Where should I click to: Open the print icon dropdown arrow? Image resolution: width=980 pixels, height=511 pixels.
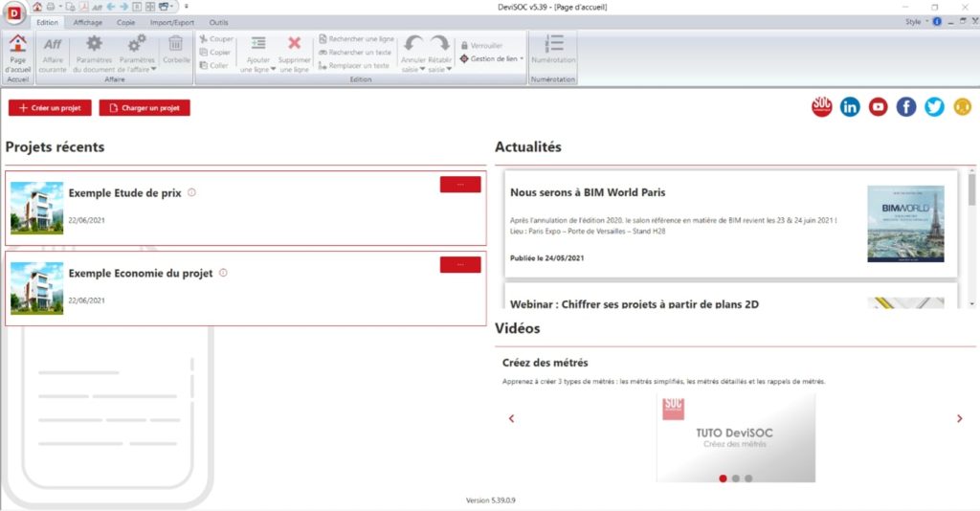pyautogui.click(x=60, y=7)
